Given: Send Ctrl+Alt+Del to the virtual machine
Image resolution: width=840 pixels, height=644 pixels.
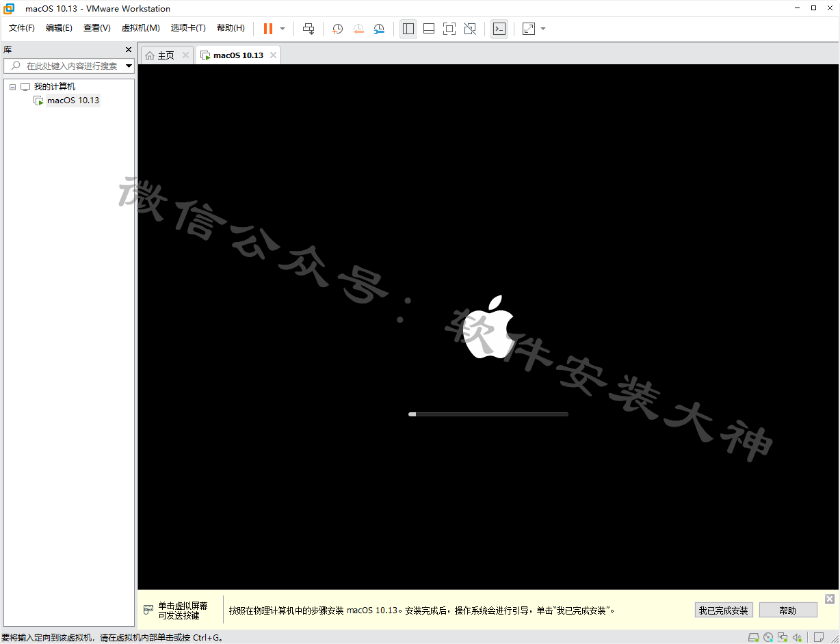Looking at the screenshot, I should tap(309, 29).
